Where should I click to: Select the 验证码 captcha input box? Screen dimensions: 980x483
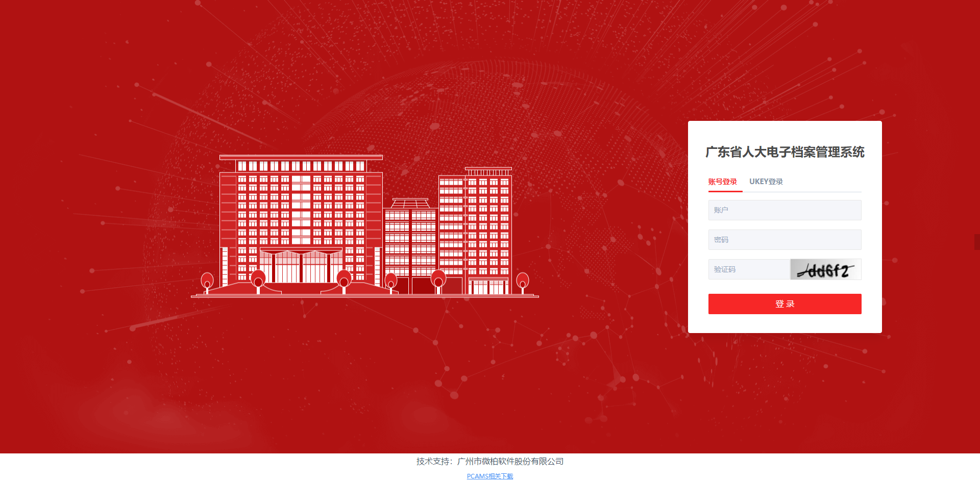pos(749,269)
